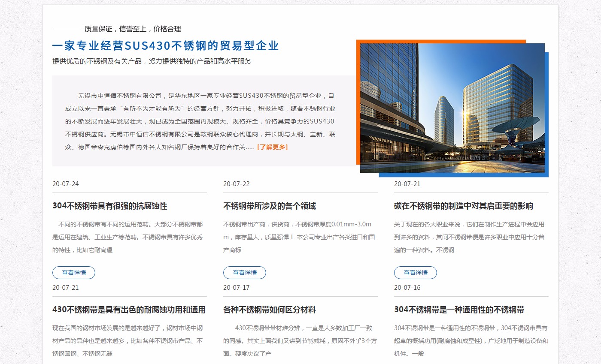The image size is (601, 364).
Task: Click 查看祥情 under the 20-07-21 carbon article
Action: click(x=416, y=273)
